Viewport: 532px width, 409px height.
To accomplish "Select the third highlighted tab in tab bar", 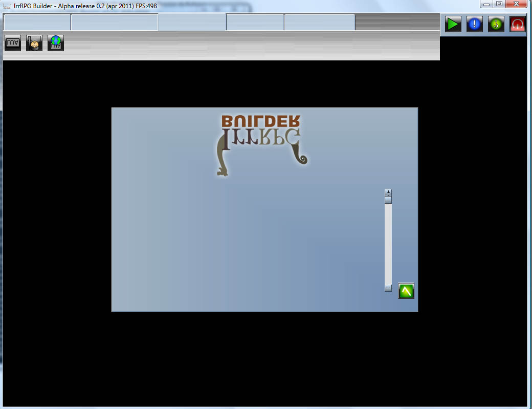I will [x=192, y=23].
